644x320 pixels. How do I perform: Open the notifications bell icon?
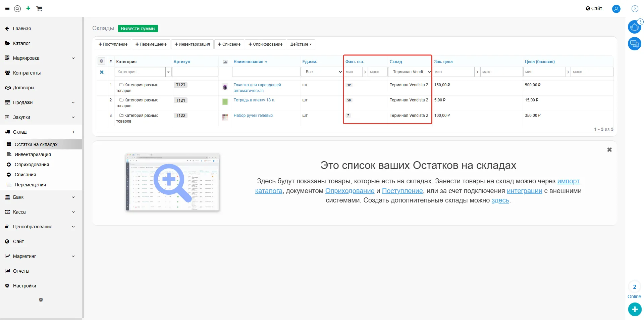tap(634, 27)
